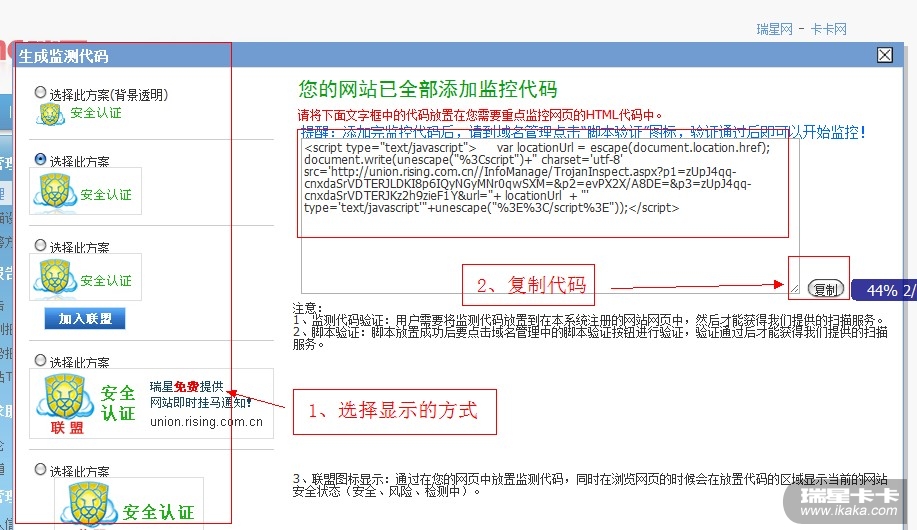Select the radio for the union.rising.com.cn banner scheme
This screenshot has width=917, height=530.
point(40,360)
